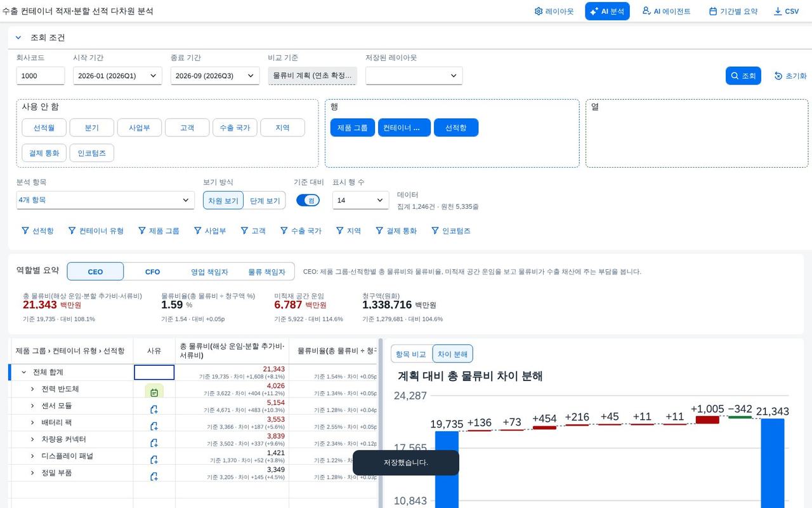Open the AI 에이전트 panel
Screen dimensions: 812x508
click(x=666, y=11)
